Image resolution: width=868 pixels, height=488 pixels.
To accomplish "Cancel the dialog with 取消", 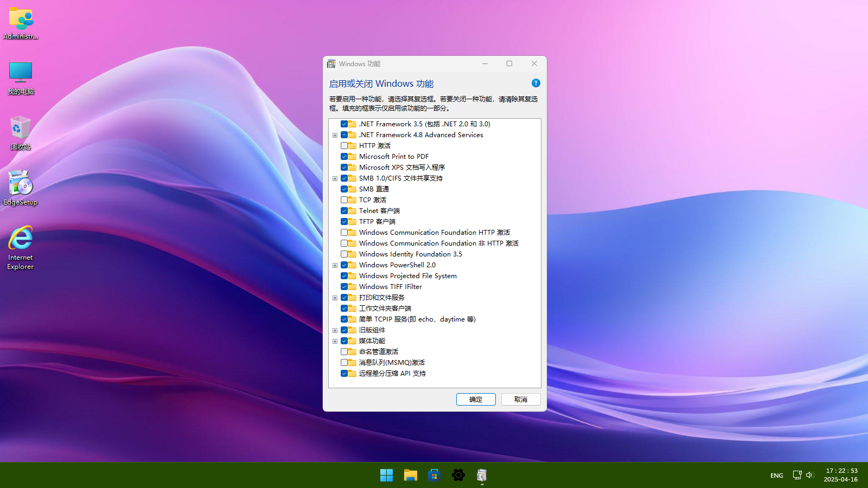I will (x=521, y=400).
